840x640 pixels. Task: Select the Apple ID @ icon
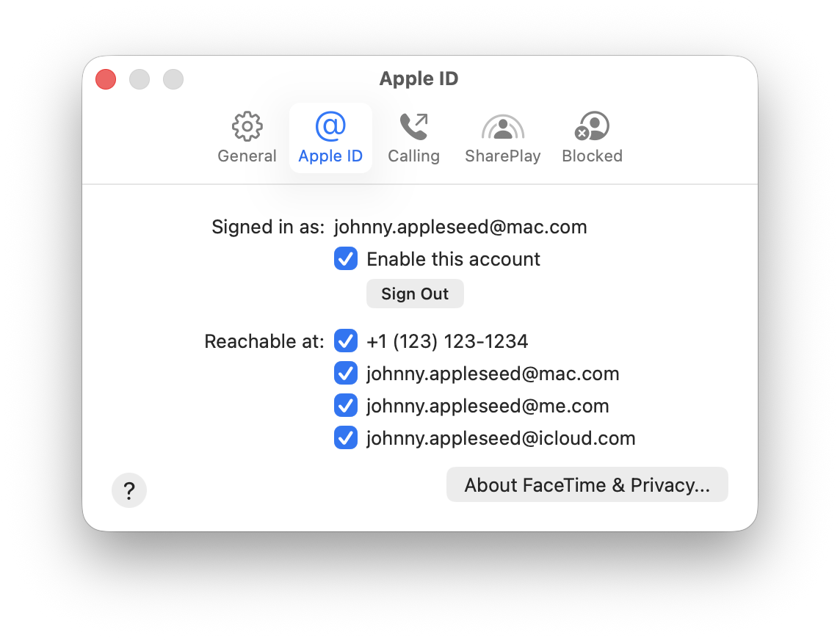pyautogui.click(x=330, y=126)
